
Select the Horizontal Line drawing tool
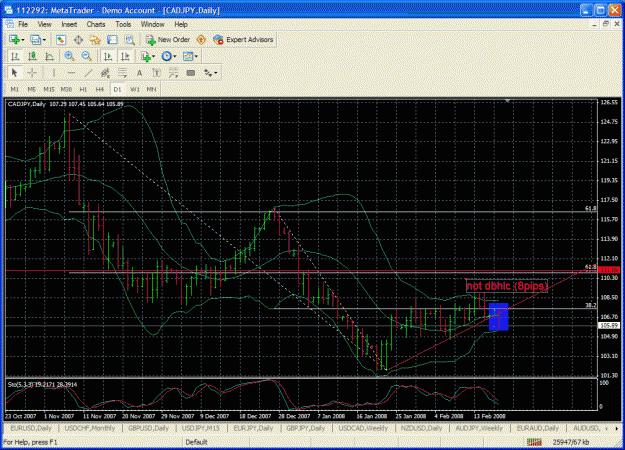[71, 73]
